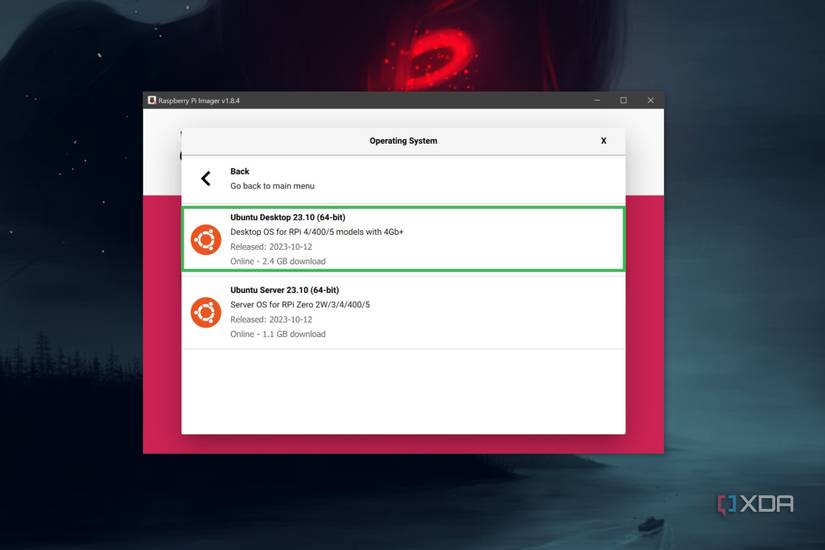Click the Ubuntu Desktop 'Released: 2023-10-12' line
The width and height of the screenshot is (825, 550).
pyautogui.click(x=271, y=246)
